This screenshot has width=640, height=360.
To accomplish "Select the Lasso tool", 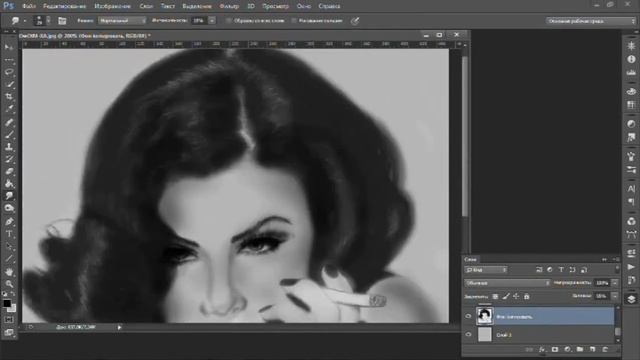I will click(9, 72).
